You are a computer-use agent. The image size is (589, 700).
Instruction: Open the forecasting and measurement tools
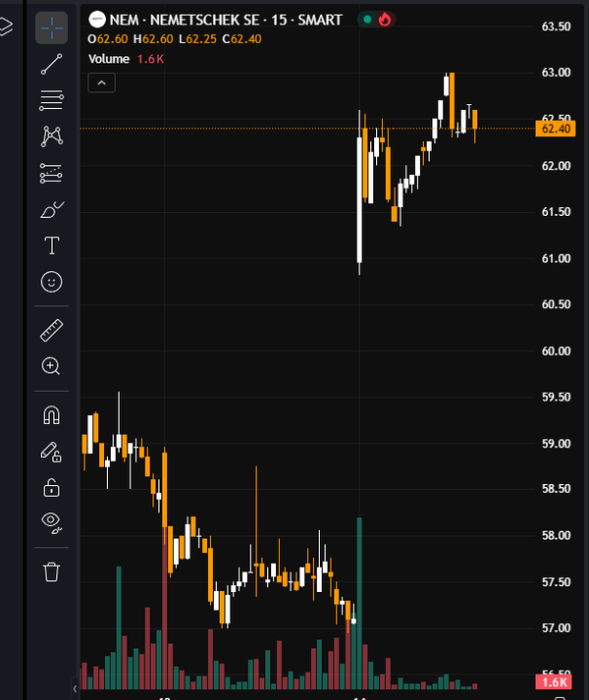coord(51,173)
